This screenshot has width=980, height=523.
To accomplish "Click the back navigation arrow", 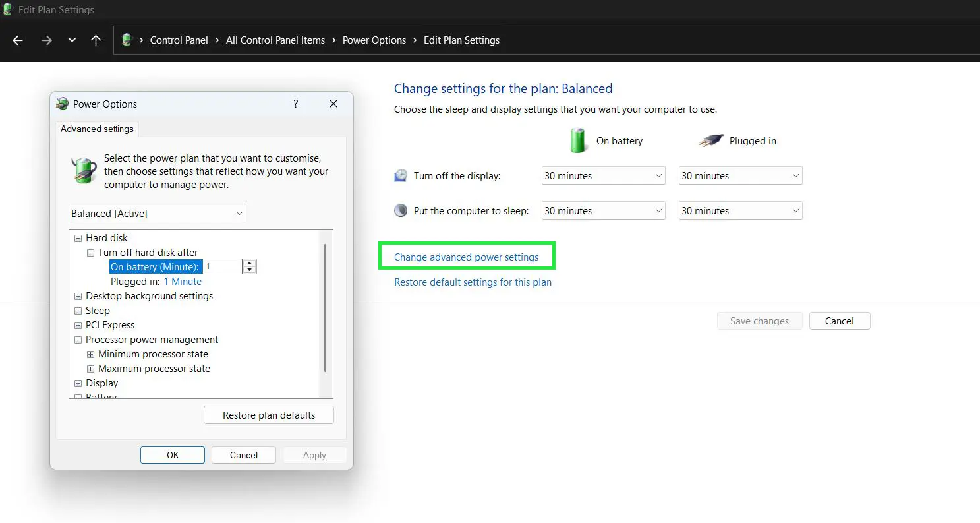I will [17, 40].
